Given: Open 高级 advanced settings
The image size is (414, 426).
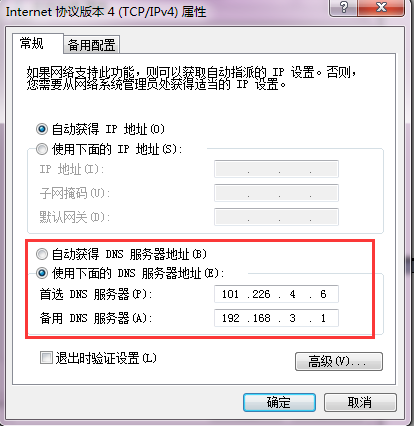Looking at the screenshot, I should click(x=339, y=361).
